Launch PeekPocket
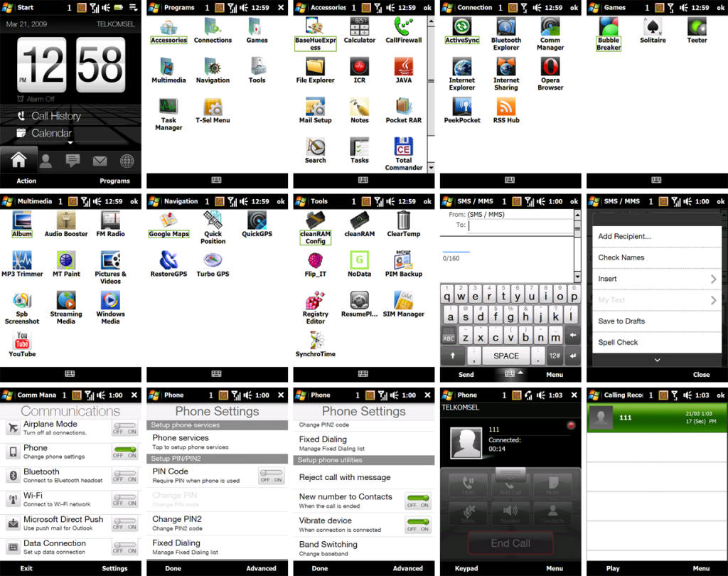The height and width of the screenshot is (576, 728). point(462,110)
